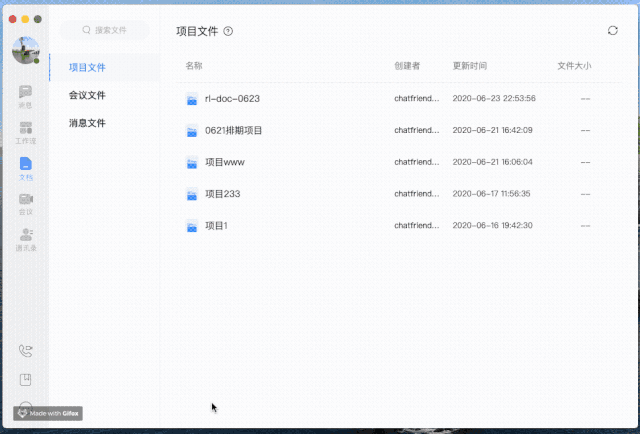Click the 搜索文件 search field

pos(105,31)
